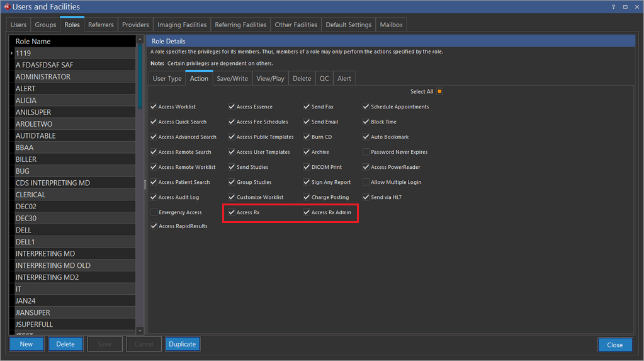Viewport: 644px width, 361px height.
Task: Toggle the Select All checkbox
Action: pyautogui.click(x=439, y=91)
